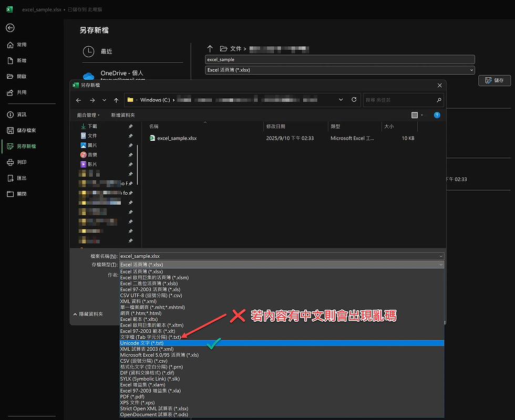Click the search magnifier icon

(439, 100)
